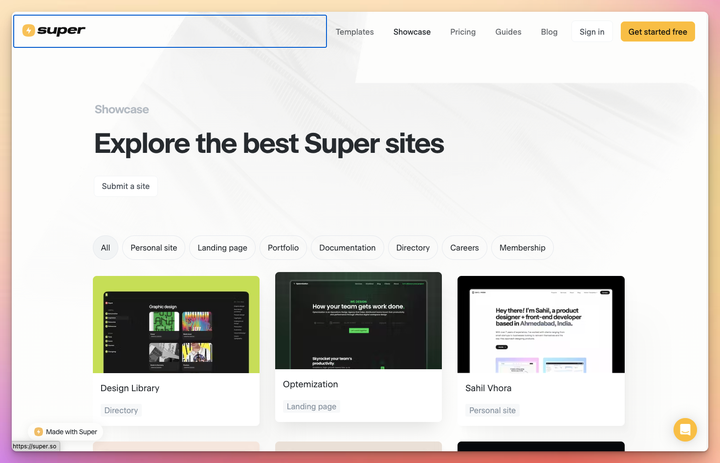Click the Sign in button
Image resolution: width=720 pixels, height=463 pixels.
[x=592, y=32]
